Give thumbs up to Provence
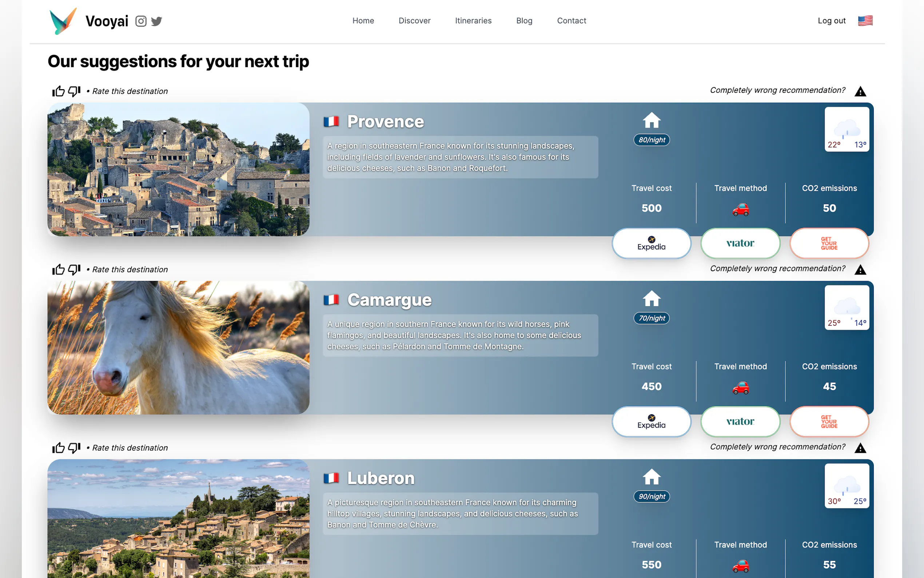The height and width of the screenshot is (578, 924). (x=59, y=91)
